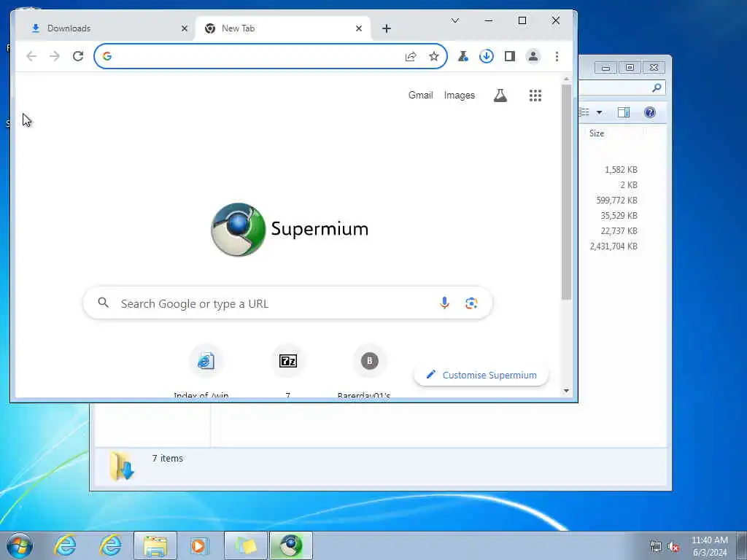Toggle the browser side panel
The width and height of the screenshot is (747, 560).
[510, 56]
